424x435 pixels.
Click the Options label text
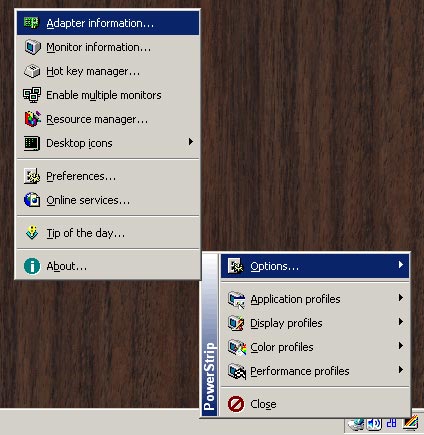pyautogui.click(x=274, y=266)
